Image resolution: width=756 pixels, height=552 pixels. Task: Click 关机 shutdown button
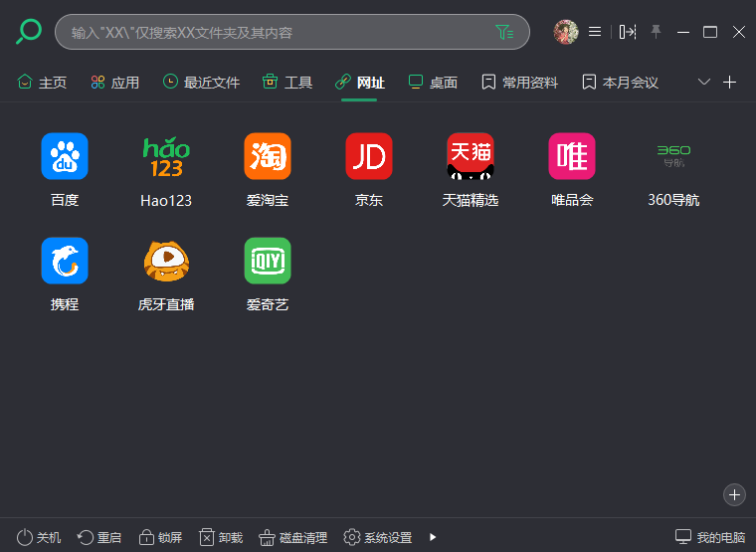click(x=39, y=537)
